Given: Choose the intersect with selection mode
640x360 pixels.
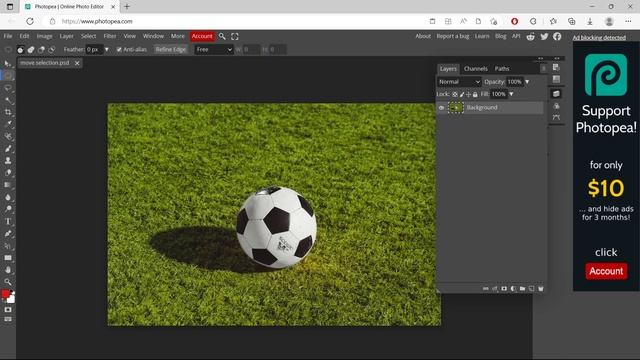Looking at the screenshot, I should [x=51, y=49].
